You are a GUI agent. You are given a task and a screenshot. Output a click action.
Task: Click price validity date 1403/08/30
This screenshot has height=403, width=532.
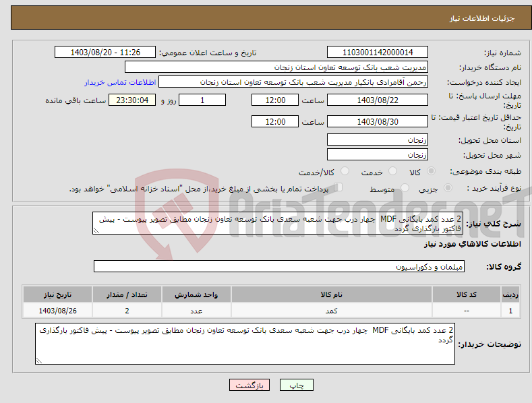point(378,121)
